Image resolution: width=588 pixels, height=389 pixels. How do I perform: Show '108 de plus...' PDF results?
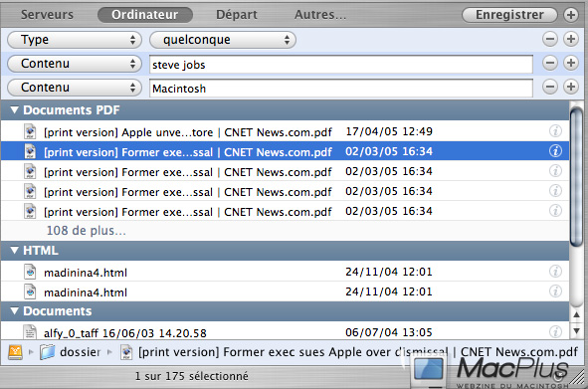(87, 231)
